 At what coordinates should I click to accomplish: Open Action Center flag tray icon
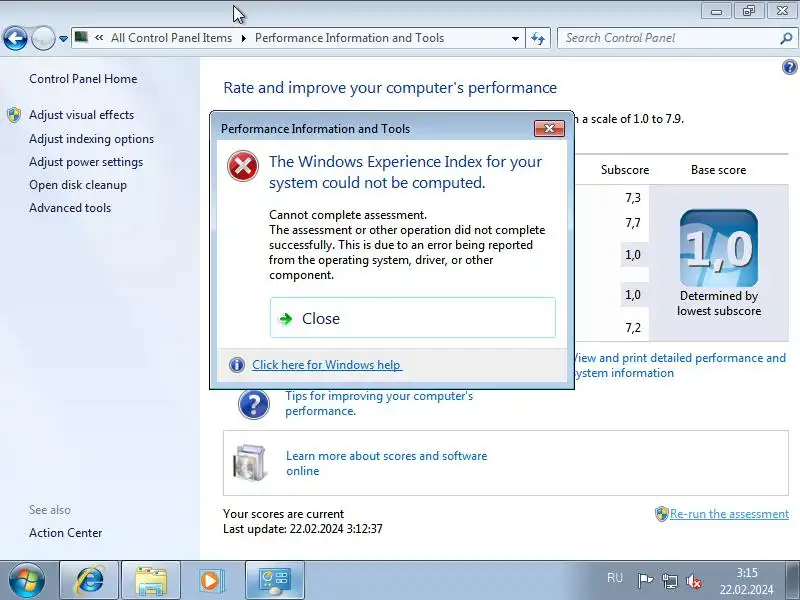pyautogui.click(x=645, y=581)
